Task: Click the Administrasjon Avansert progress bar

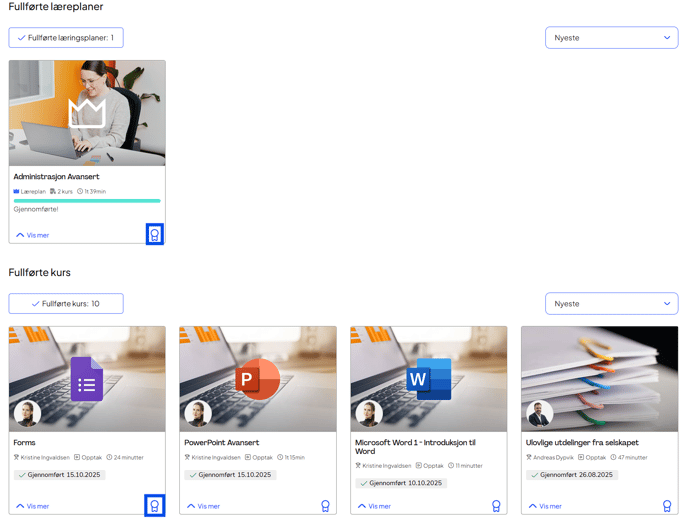Action: [86, 201]
